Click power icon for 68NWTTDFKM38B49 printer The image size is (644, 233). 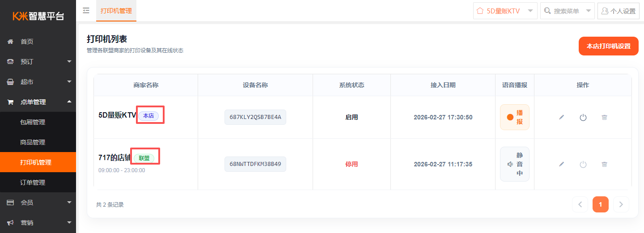[583, 164]
